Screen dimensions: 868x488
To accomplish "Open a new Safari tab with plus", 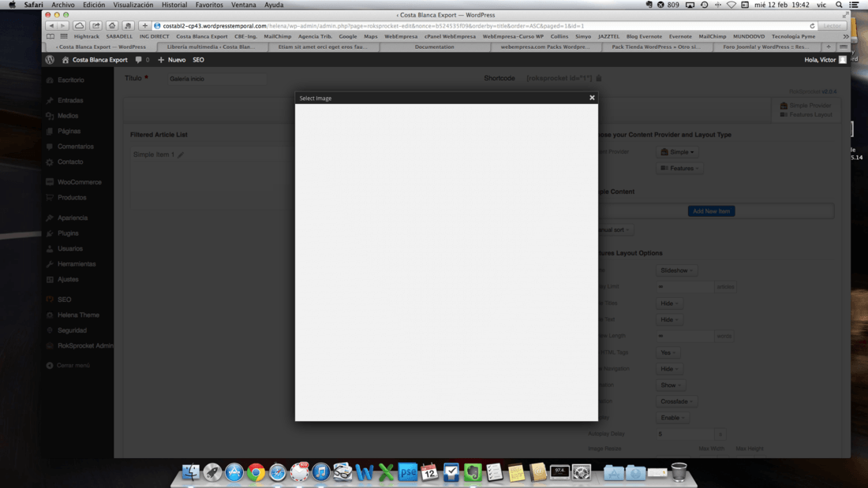I will click(829, 47).
